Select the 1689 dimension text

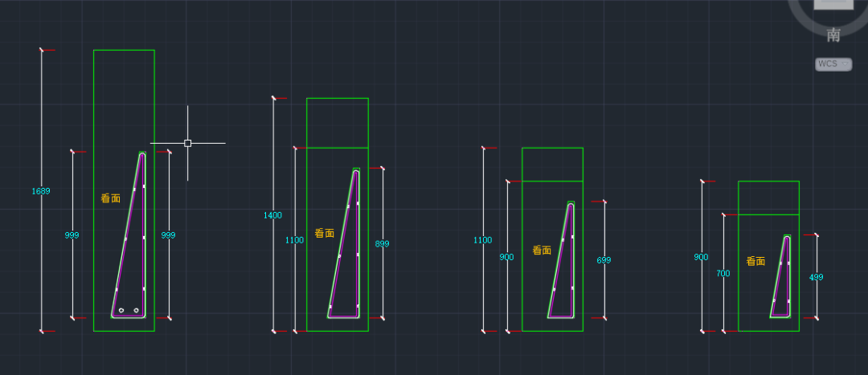click(41, 191)
